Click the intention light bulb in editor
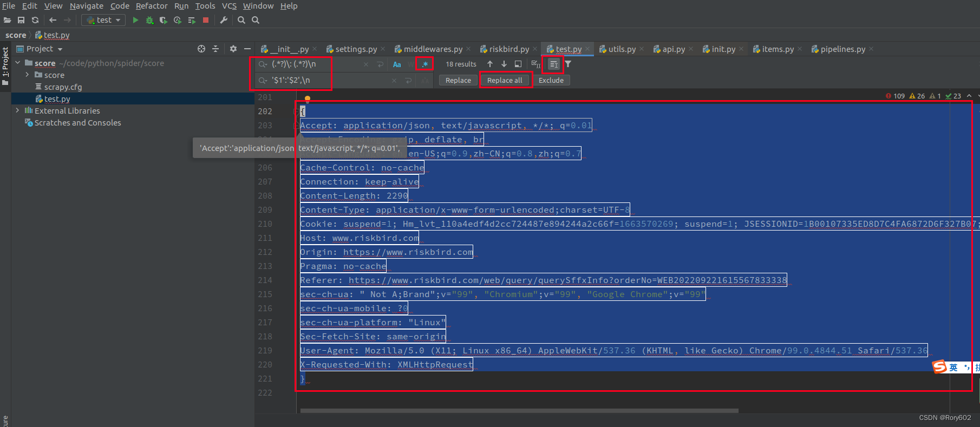Viewport: 980px width, 427px height. pos(307,99)
